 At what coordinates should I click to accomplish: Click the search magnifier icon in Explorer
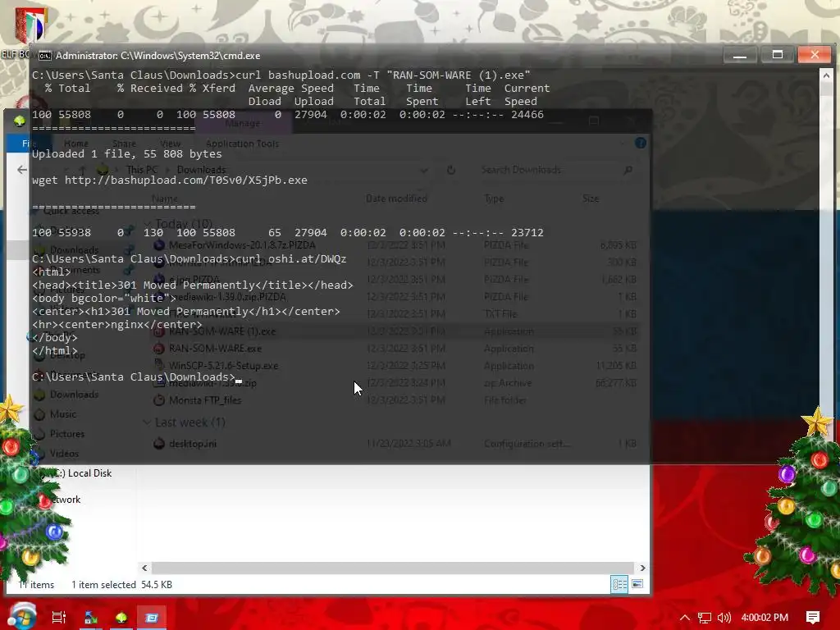[x=628, y=170]
